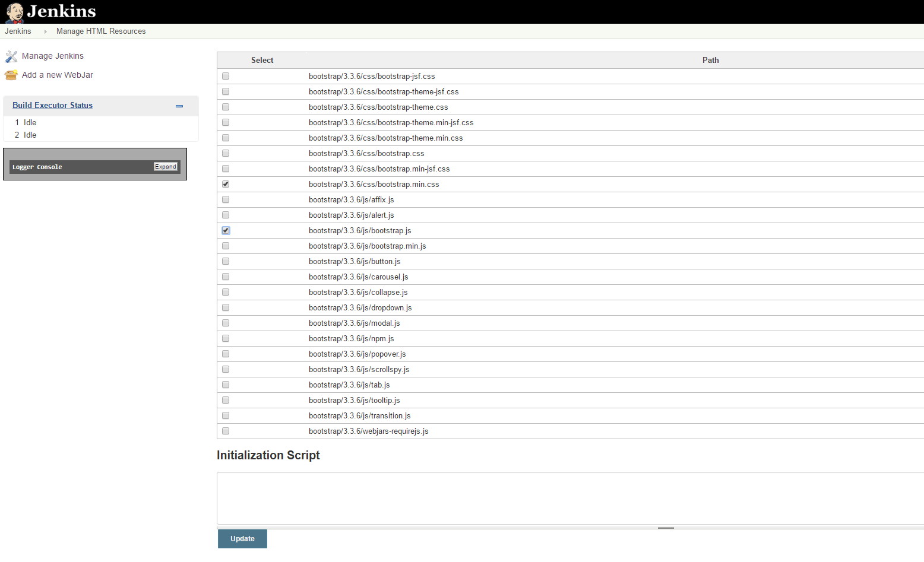This screenshot has width=924, height=562.
Task: Click the horizontal scrollbar below the script box
Action: 666,527
